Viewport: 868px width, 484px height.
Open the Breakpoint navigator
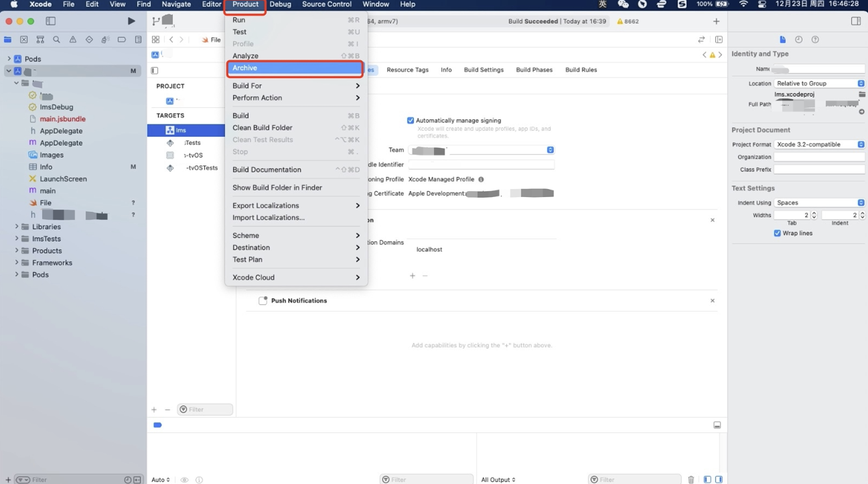(x=122, y=40)
